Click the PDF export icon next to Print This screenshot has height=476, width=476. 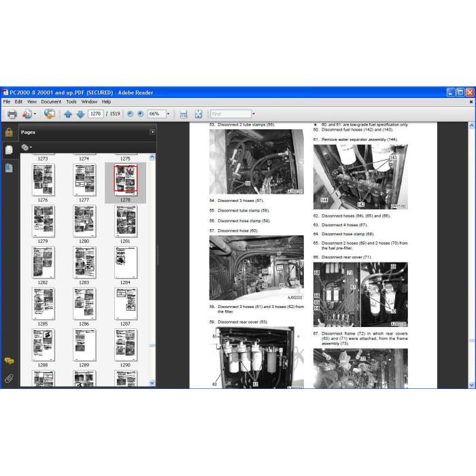click(x=27, y=114)
